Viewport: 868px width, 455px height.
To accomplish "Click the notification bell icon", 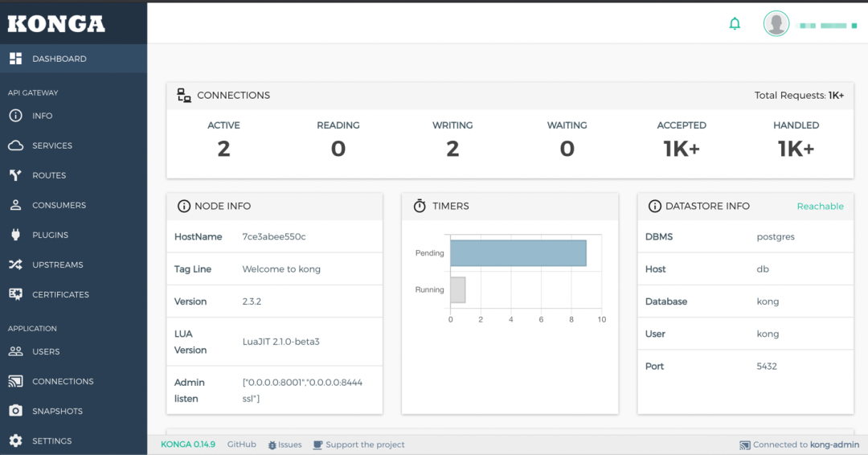I will click(x=735, y=24).
